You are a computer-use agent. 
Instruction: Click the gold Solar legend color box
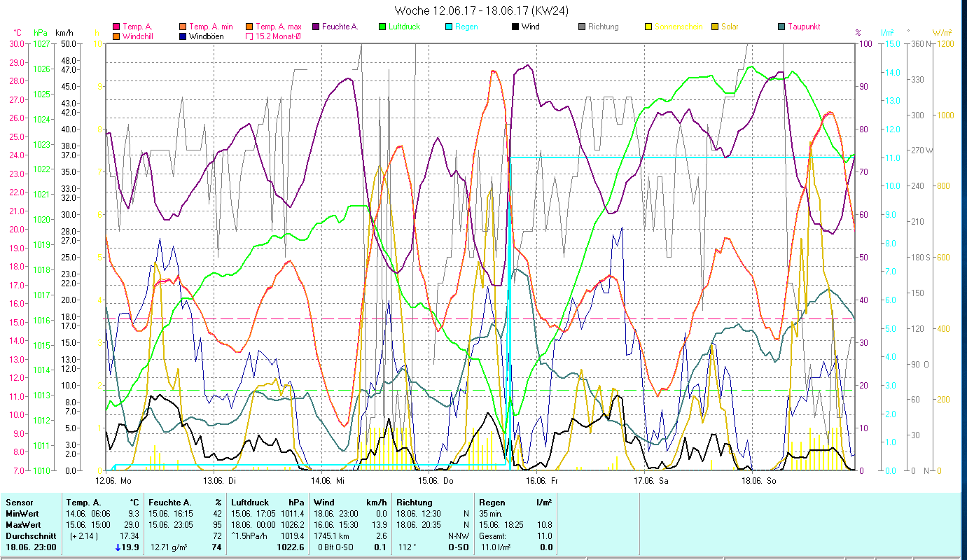point(715,27)
